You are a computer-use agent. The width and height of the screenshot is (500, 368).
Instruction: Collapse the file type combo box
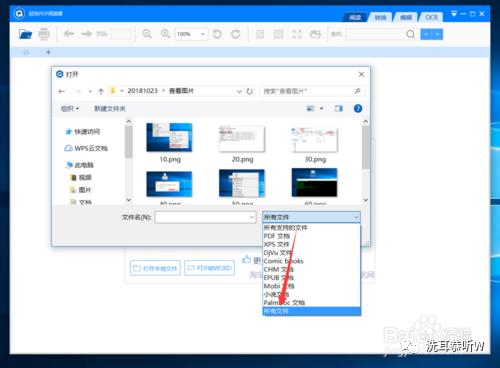(356, 217)
